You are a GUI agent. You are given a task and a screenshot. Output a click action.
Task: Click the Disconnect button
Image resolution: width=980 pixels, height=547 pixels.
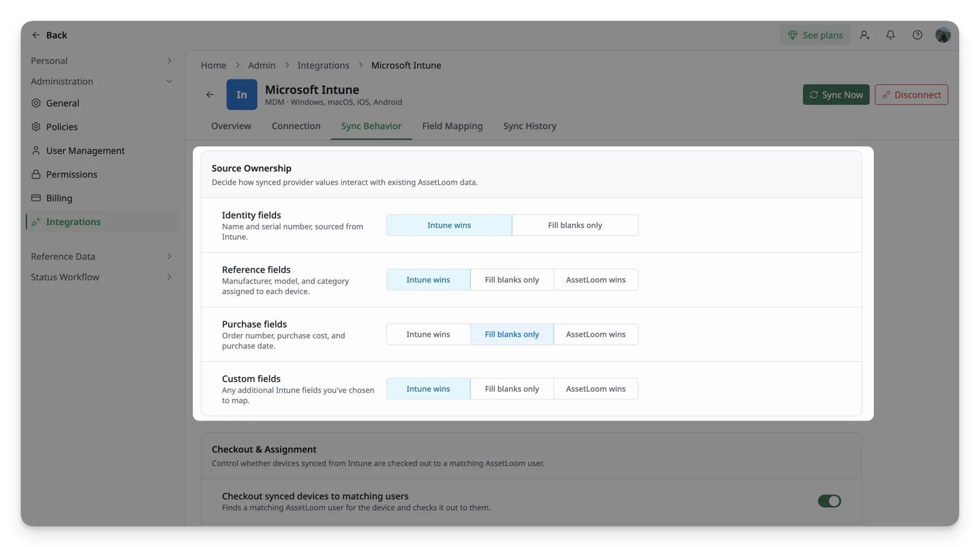911,95
